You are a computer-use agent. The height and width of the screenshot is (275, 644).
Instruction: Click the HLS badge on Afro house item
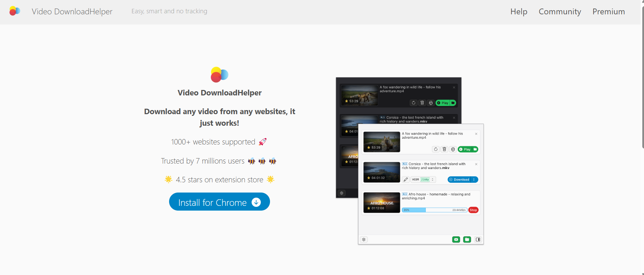[405, 194]
